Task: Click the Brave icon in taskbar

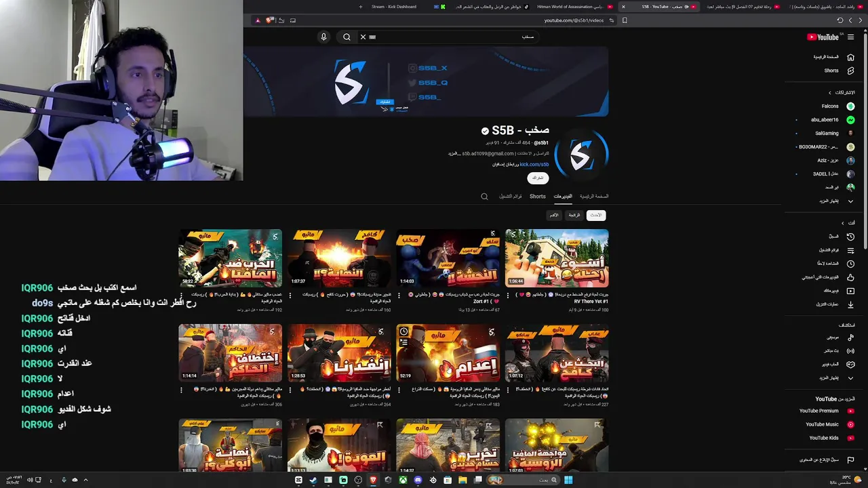Action: [373, 480]
